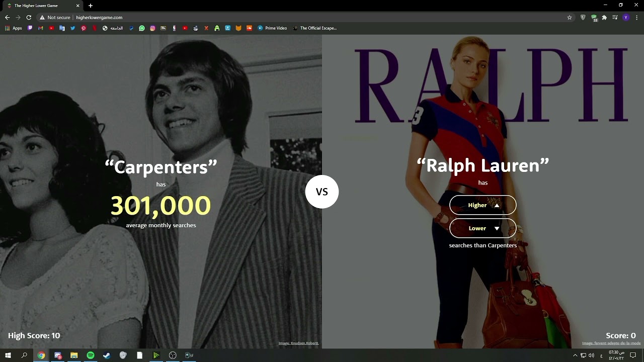Select The Higher Lower Game browser tab
Viewport: 644px width, 362px height.
[x=43, y=6]
